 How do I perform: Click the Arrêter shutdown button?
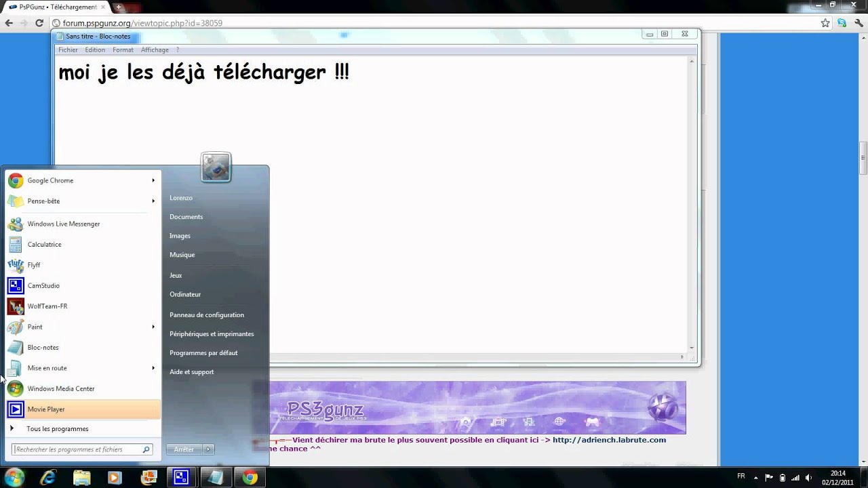click(184, 449)
